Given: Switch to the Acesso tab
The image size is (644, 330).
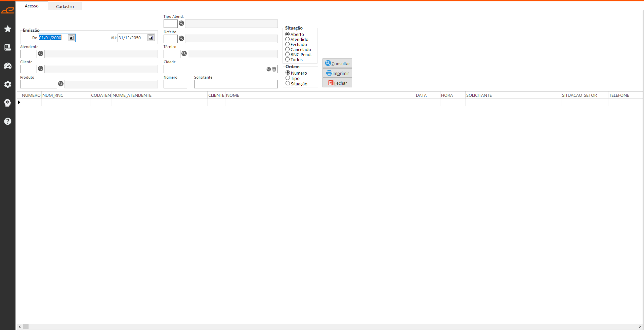Looking at the screenshot, I should coord(32,6).
